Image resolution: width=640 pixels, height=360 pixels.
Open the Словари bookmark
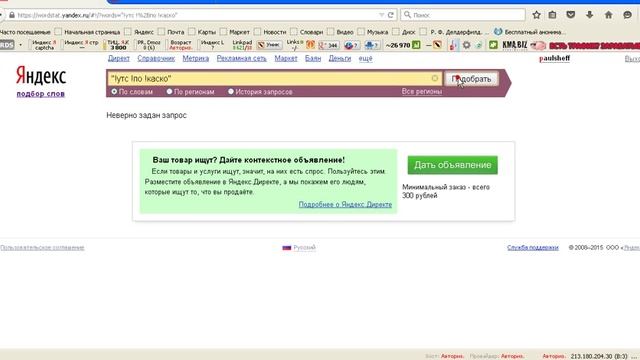tap(307, 32)
